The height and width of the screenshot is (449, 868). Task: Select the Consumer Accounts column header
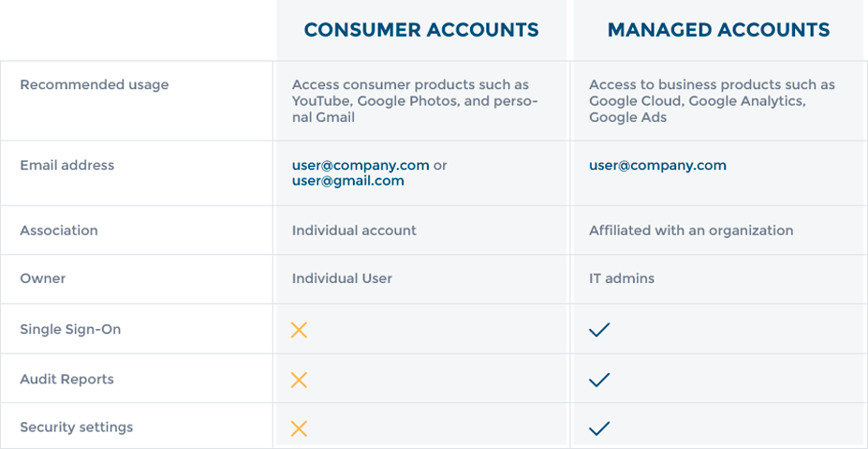tap(421, 30)
